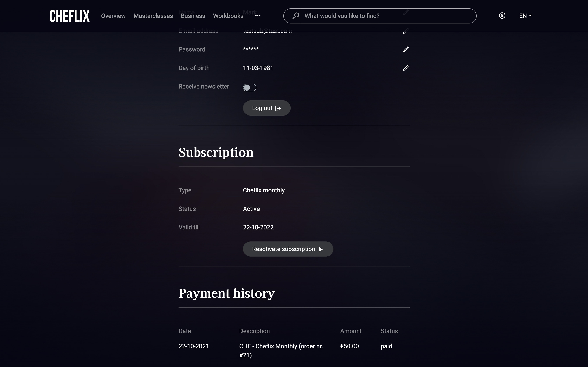The image size is (588, 367).
Task: Open the more navigation items ellipsis
Action: (258, 16)
